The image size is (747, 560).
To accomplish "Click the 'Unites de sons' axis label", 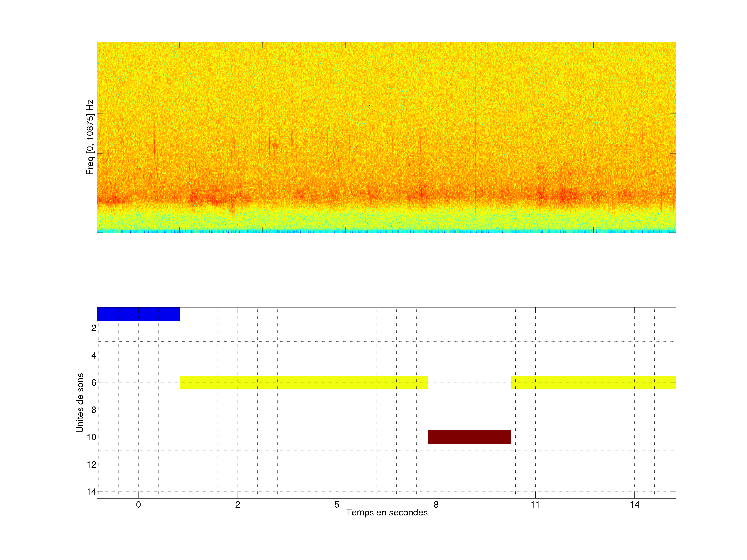I will pyautogui.click(x=80, y=403).
